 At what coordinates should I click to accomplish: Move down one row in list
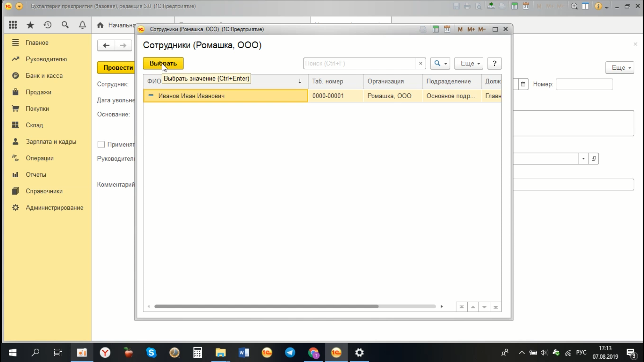pos(484,307)
